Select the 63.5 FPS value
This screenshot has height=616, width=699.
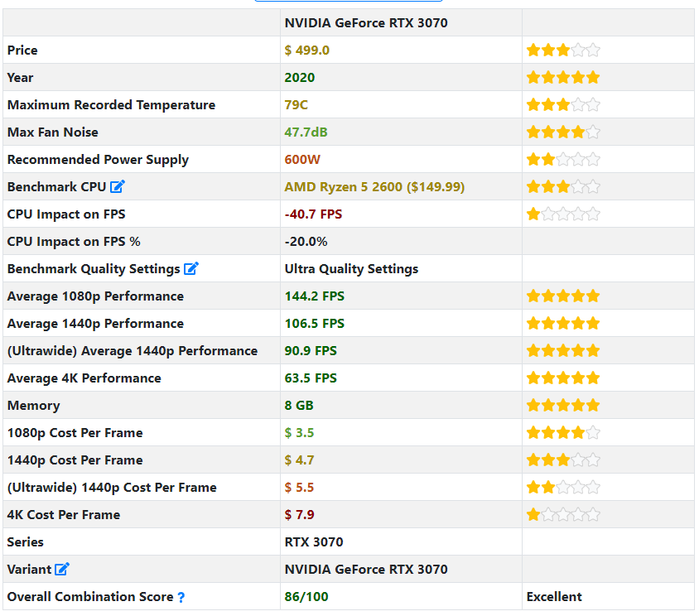coord(311,378)
